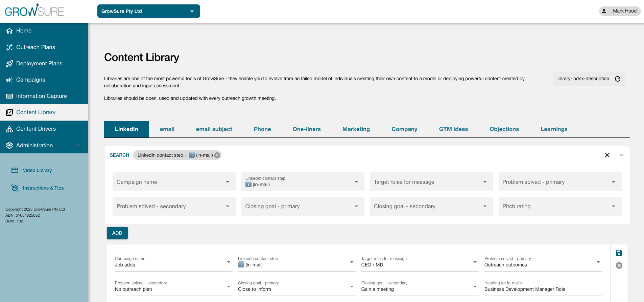Image resolution: width=644 pixels, height=302 pixels.
Task: Change the No outreach plan secondary problem
Action: pyautogui.click(x=174, y=287)
